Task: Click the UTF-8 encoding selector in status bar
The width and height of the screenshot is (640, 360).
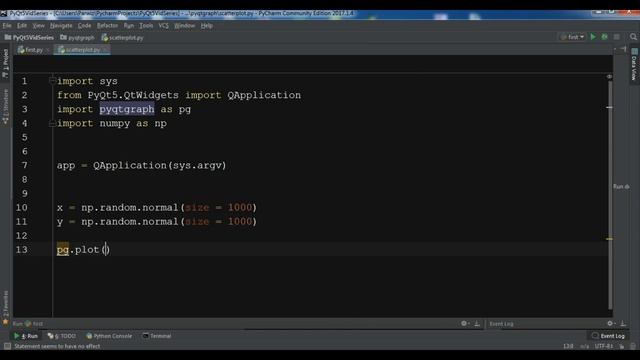Action: (604, 346)
